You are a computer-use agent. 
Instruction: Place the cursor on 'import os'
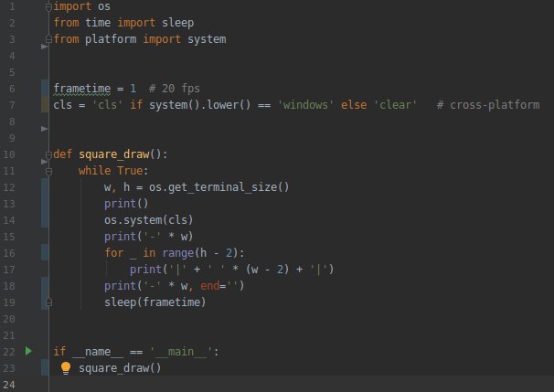pyautogui.click(x=82, y=6)
